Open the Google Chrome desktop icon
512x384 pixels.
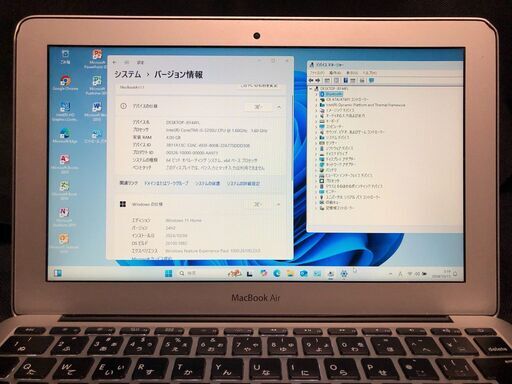pyautogui.click(x=65, y=83)
